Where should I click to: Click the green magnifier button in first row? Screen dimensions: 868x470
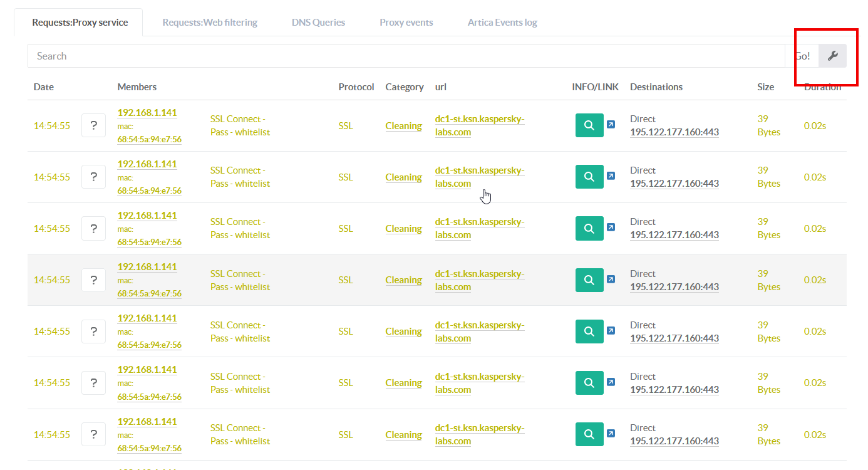point(589,125)
